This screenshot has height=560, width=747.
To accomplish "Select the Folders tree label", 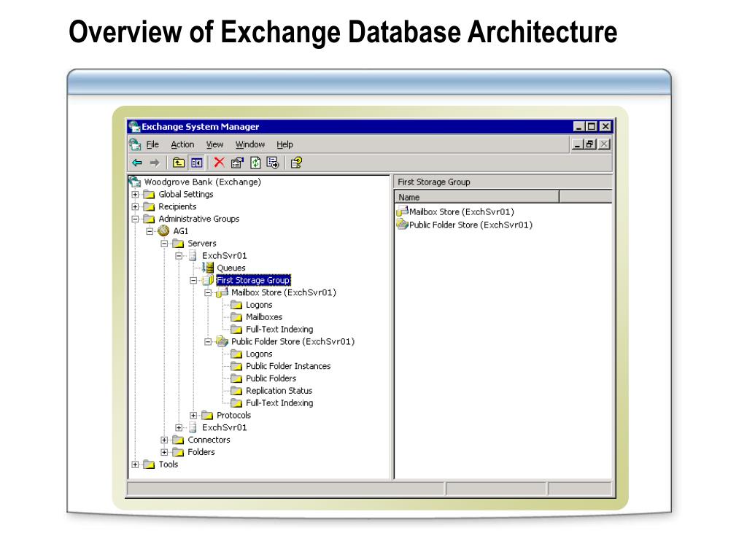I will click(x=201, y=452).
